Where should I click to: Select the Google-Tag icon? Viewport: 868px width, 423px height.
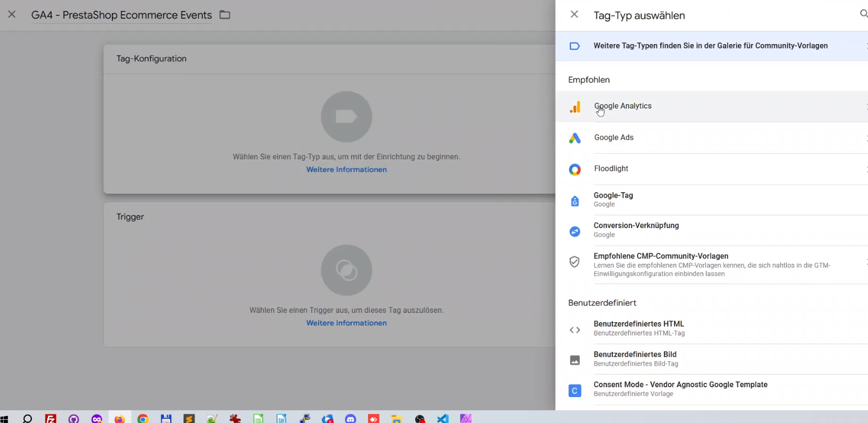coord(575,201)
